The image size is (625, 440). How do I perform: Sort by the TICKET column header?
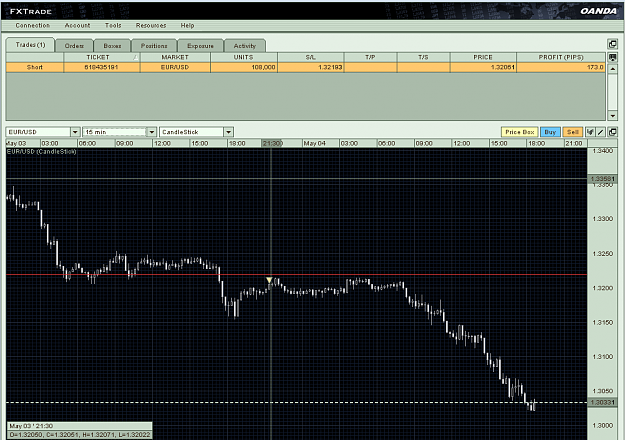(101, 57)
